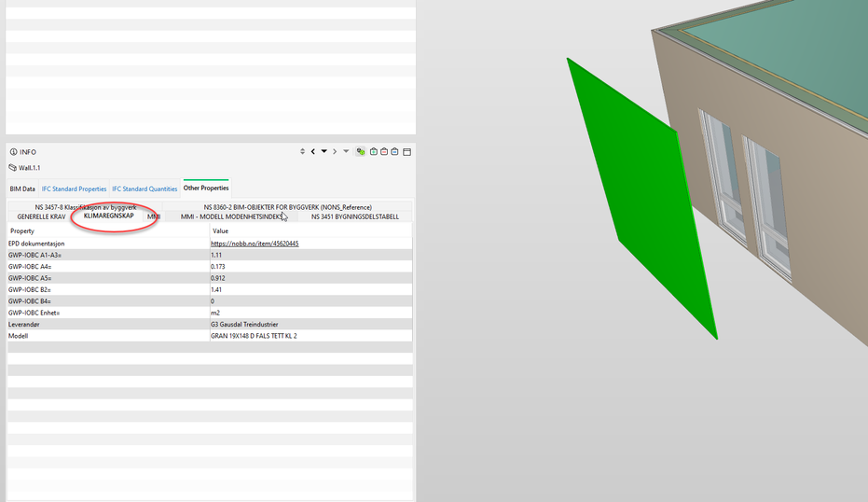Click the set-basket blue icon
The image size is (868, 502).
coord(394,151)
